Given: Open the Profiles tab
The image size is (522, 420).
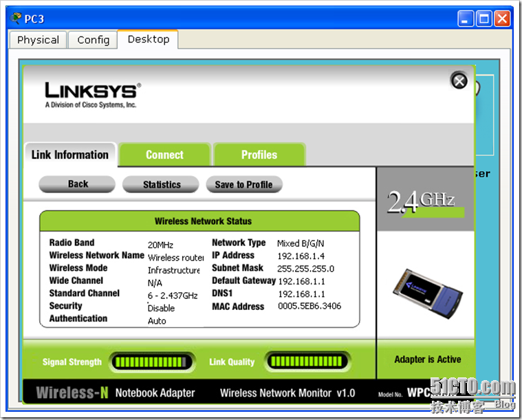Looking at the screenshot, I should tap(259, 155).
